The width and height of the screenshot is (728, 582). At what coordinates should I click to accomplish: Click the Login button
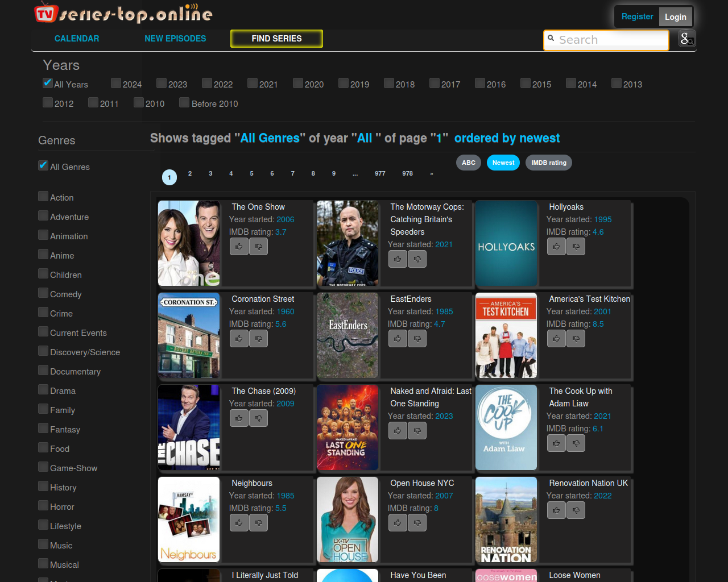676,16
